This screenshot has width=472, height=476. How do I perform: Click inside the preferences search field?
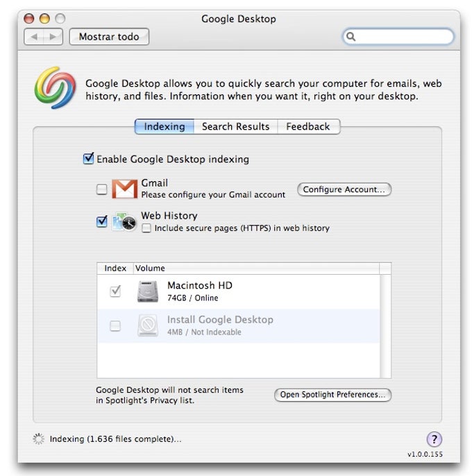[398, 37]
